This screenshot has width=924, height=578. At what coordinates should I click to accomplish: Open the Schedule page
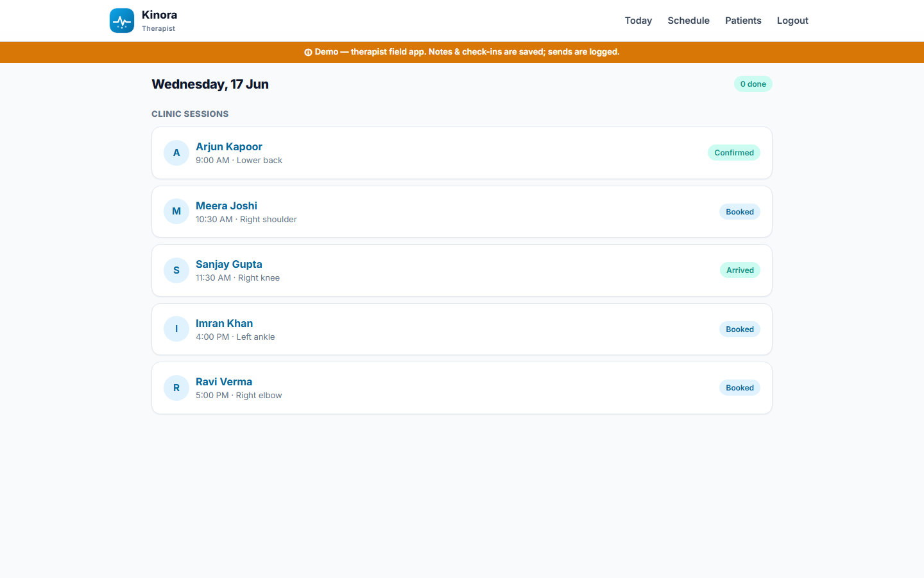689,21
